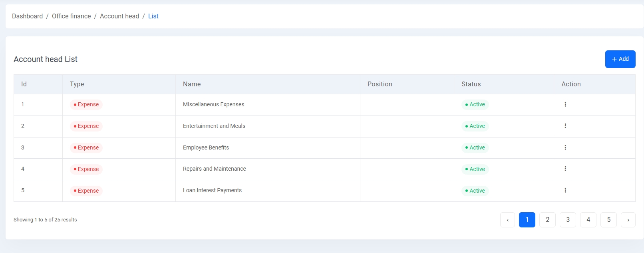
Task: Select current page 1 button
Action: click(527, 220)
